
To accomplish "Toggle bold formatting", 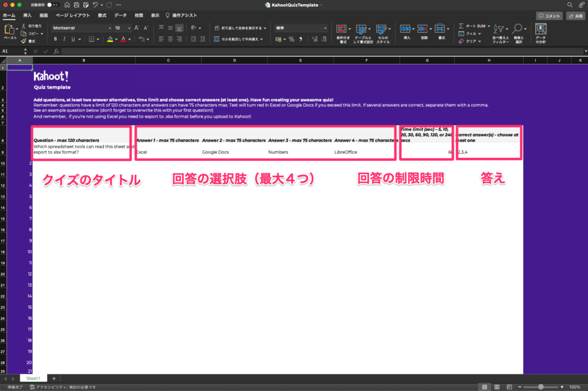I will coord(56,39).
